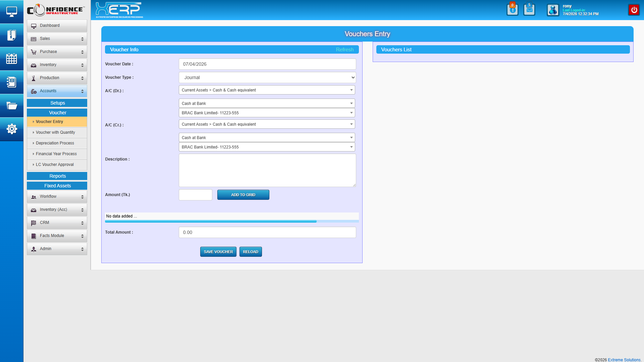This screenshot has height=362, width=644.
Task: Open the Depreciation Process menu entry
Action: (x=57, y=143)
